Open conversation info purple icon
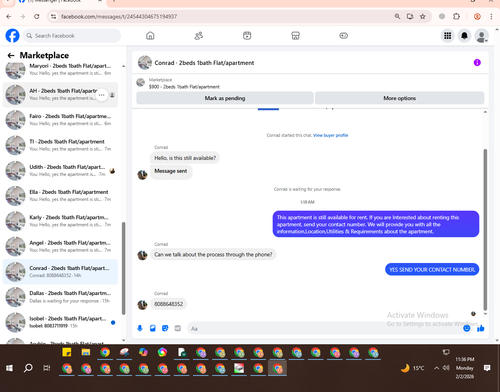500x392 pixels. tap(477, 63)
